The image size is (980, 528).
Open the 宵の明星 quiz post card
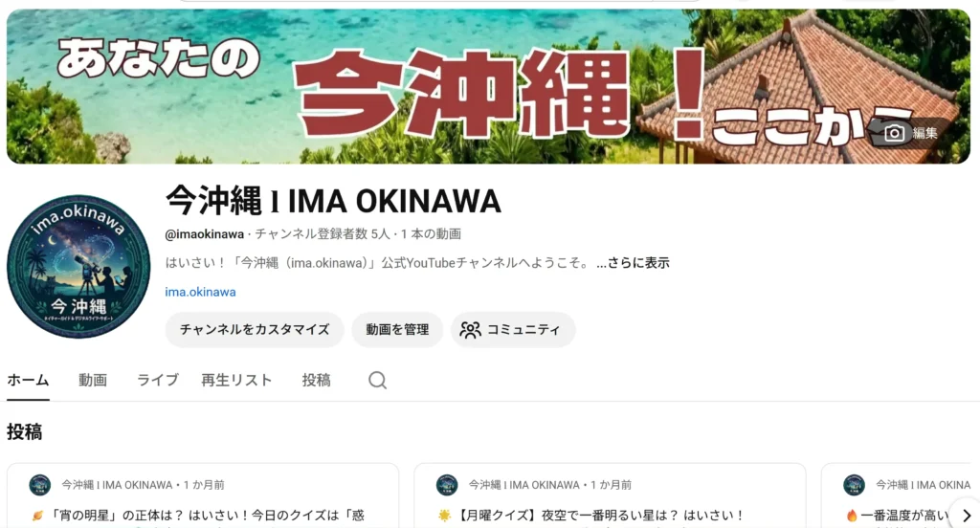pyautogui.click(x=203, y=495)
